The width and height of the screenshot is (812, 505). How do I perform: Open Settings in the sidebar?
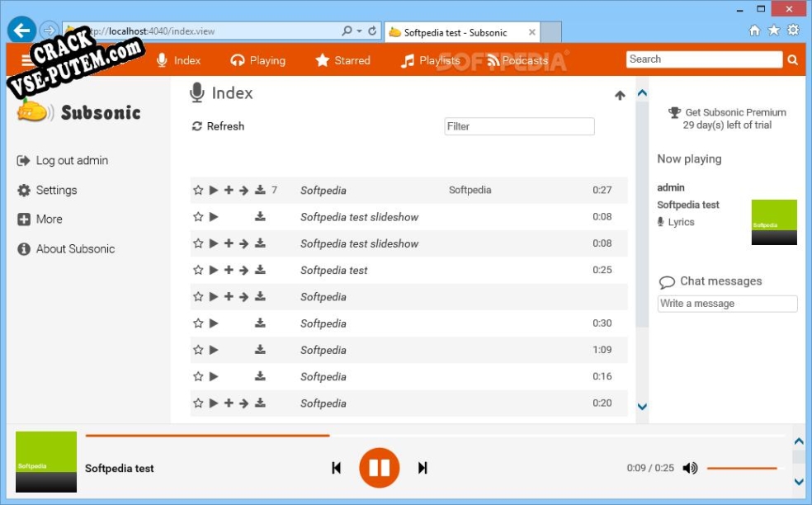[47, 190]
